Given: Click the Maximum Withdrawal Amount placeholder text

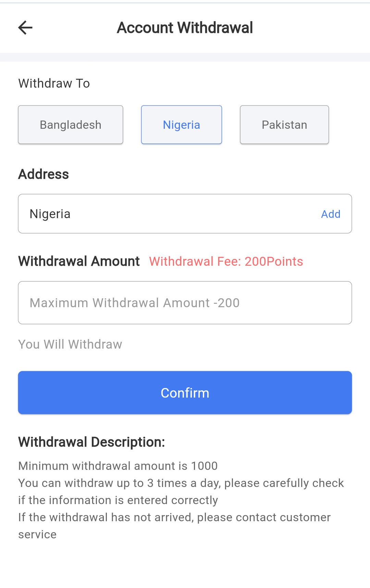Looking at the screenshot, I should 135,302.
